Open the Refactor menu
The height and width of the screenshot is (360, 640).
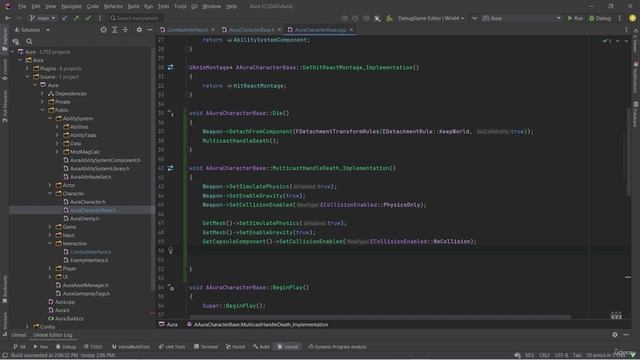pyautogui.click(x=113, y=7)
